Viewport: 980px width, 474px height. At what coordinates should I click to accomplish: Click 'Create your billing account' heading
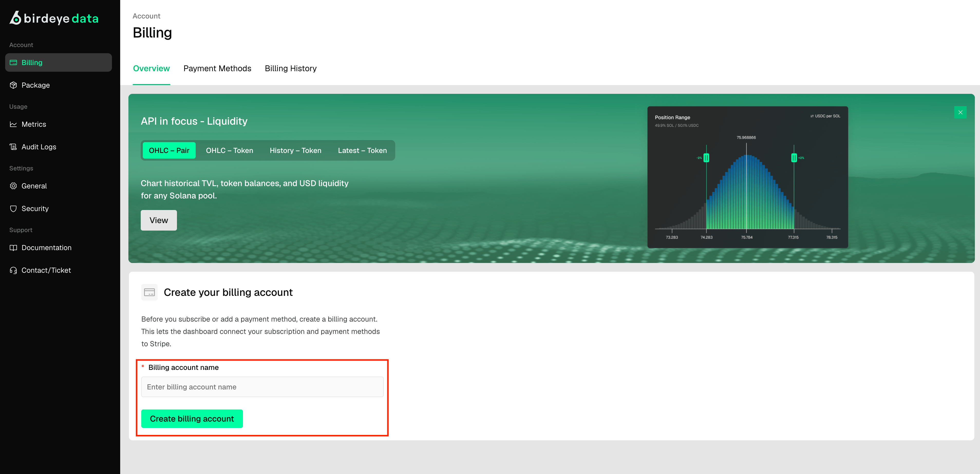[x=228, y=293]
